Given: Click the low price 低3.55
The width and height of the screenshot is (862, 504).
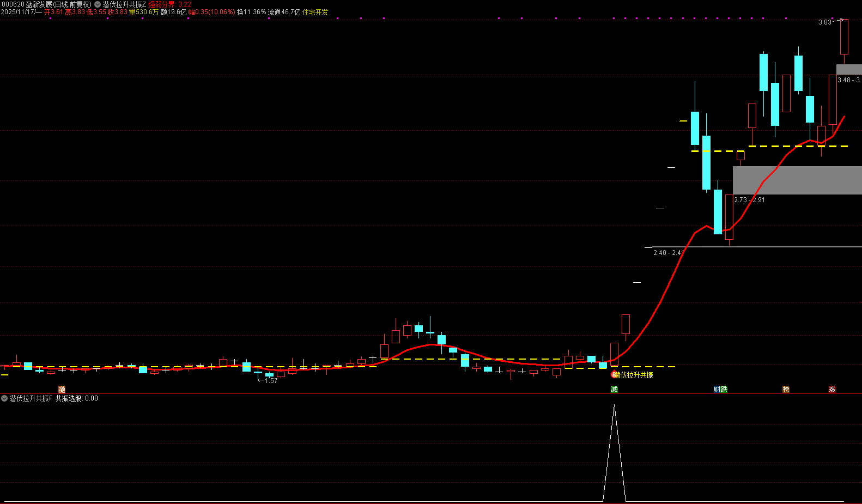Looking at the screenshot, I should pyautogui.click(x=96, y=12).
